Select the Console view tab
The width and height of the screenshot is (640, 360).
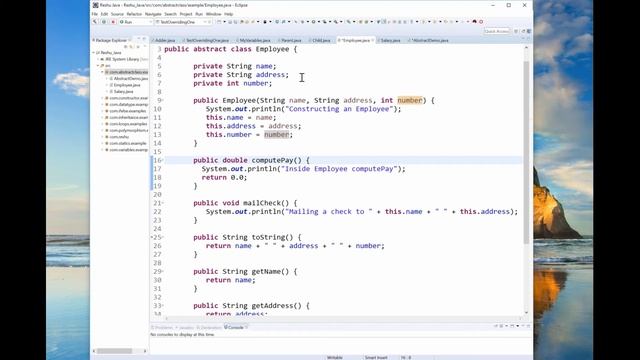coord(235,327)
